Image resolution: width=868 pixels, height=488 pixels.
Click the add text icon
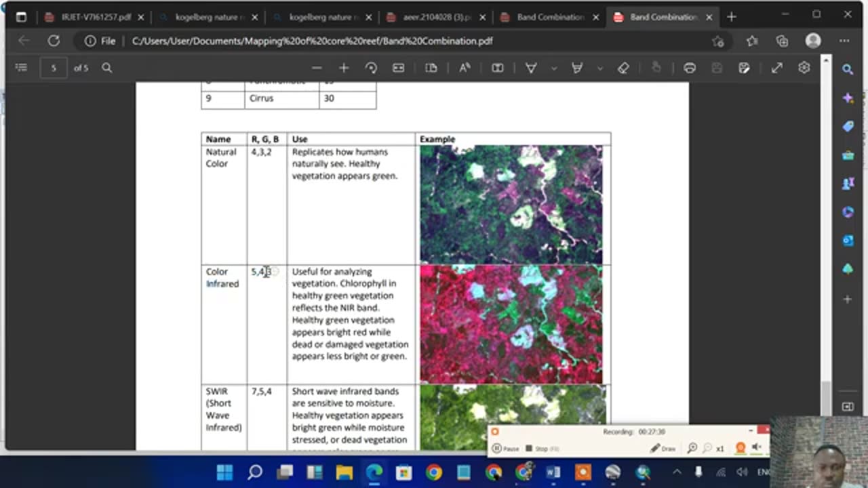point(497,68)
